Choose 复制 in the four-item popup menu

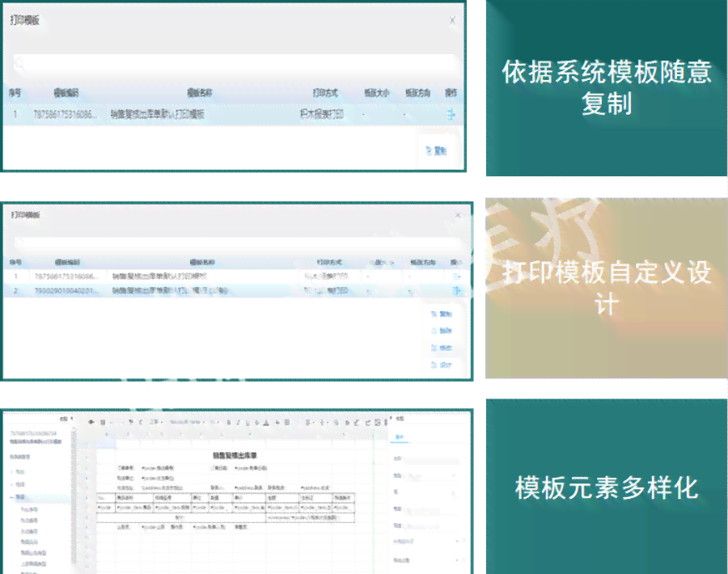[442, 314]
